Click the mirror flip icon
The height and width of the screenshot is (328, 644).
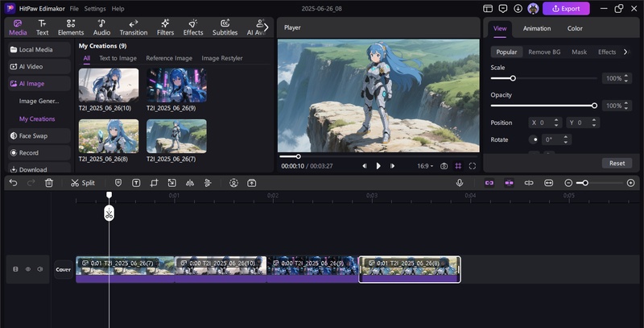click(190, 183)
